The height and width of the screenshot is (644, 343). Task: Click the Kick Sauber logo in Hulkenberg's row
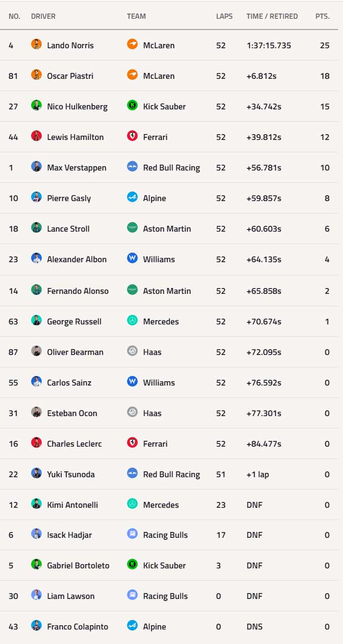132,106
